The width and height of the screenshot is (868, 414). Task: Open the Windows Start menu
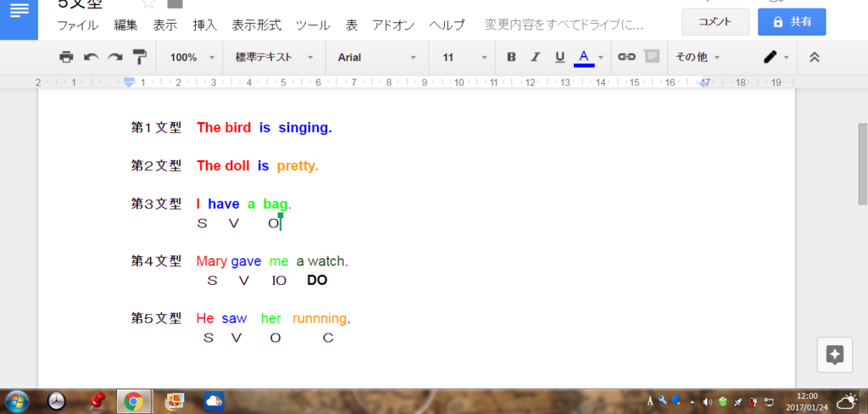pyautogui.click(x=15, y=400)
